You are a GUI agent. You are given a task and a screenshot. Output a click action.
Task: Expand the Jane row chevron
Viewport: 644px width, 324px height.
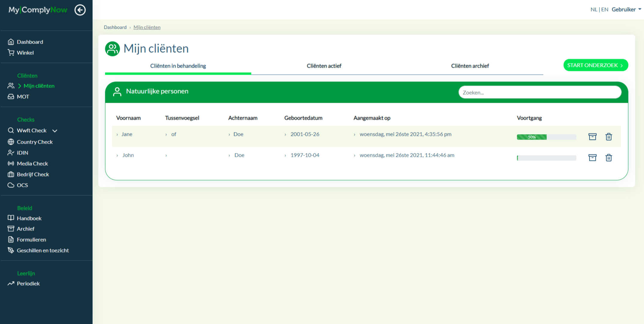117,135
